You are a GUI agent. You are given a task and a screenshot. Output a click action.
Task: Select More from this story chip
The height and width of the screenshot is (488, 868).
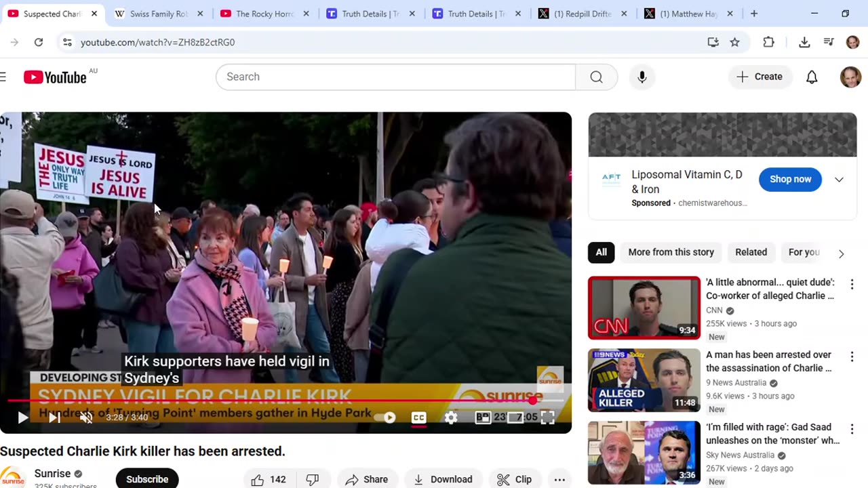pyautogui.click(x=671, y=252)
